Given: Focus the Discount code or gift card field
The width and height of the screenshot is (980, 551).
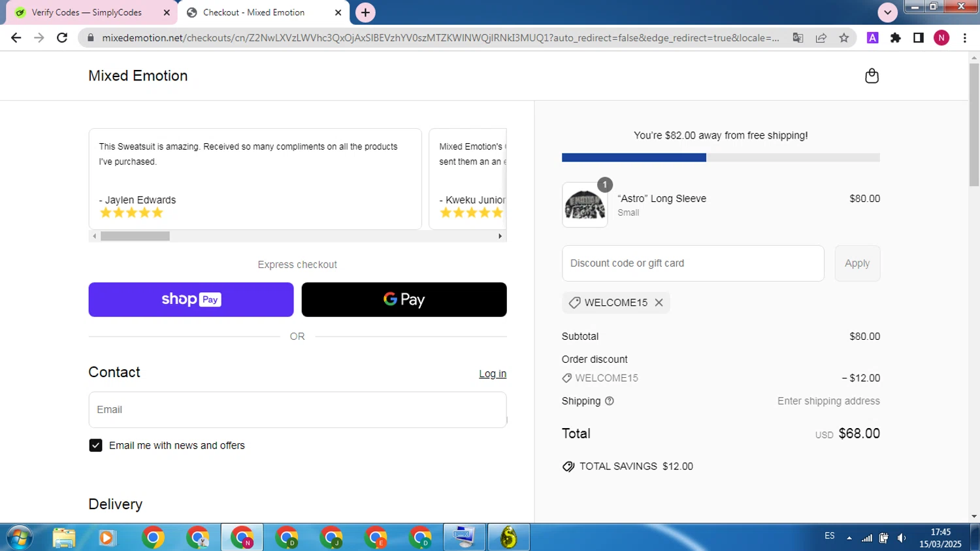Looking at the screenshot, I should click(693, 263).
